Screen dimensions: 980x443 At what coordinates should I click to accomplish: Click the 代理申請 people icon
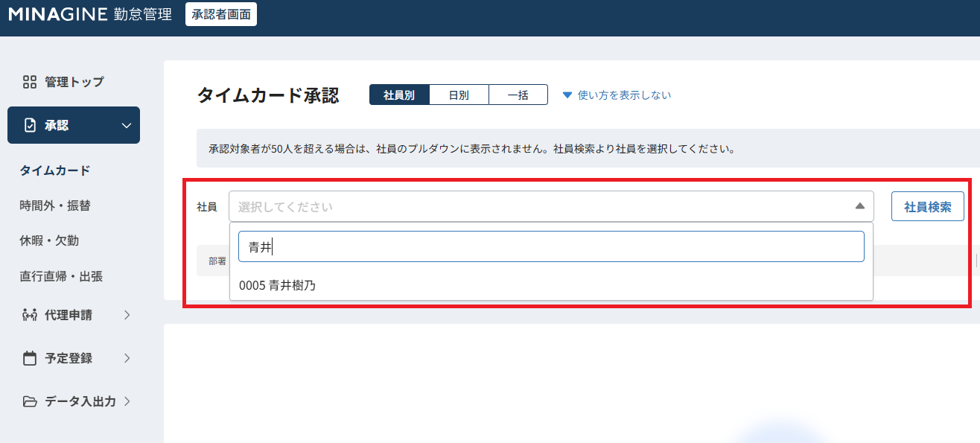(x=30, y=315)
